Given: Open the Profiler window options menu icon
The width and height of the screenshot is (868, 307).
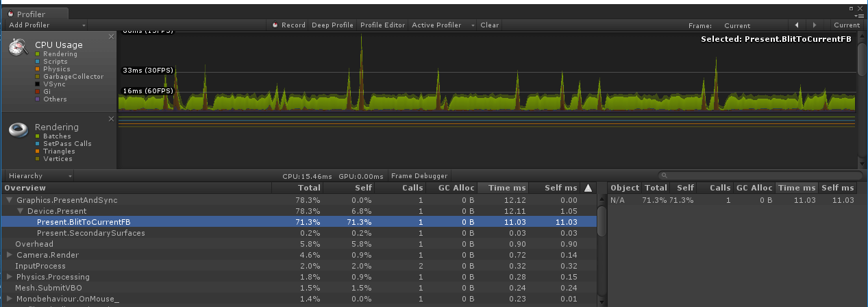Looking at the screenshot, I should [860, 14].
